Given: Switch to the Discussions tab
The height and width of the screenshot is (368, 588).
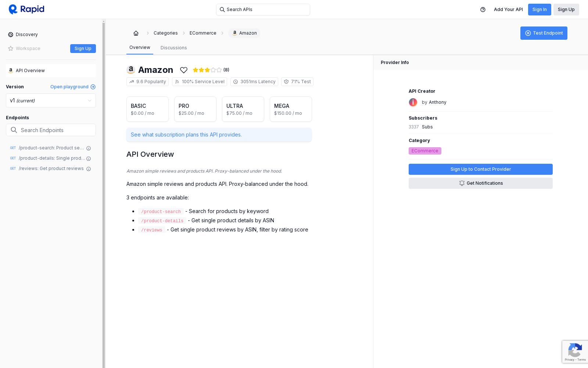Looking at the screenshot, I should pos(174,48).
